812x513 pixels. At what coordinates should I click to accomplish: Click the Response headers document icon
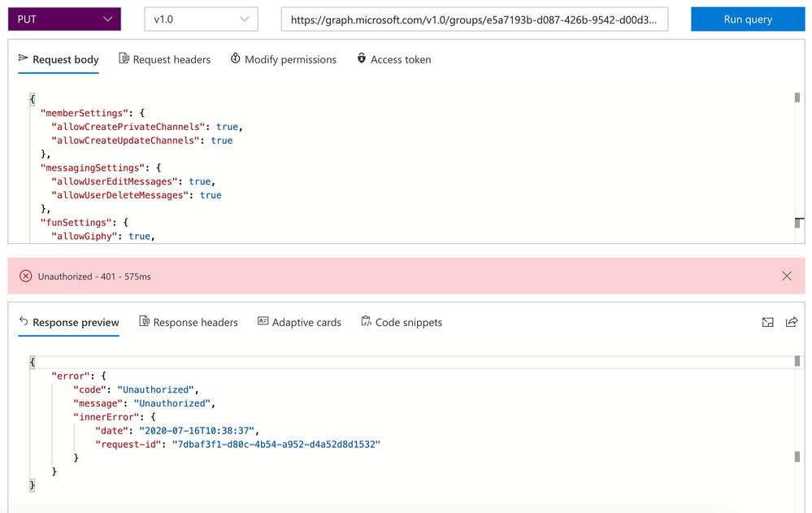(144, 322)
